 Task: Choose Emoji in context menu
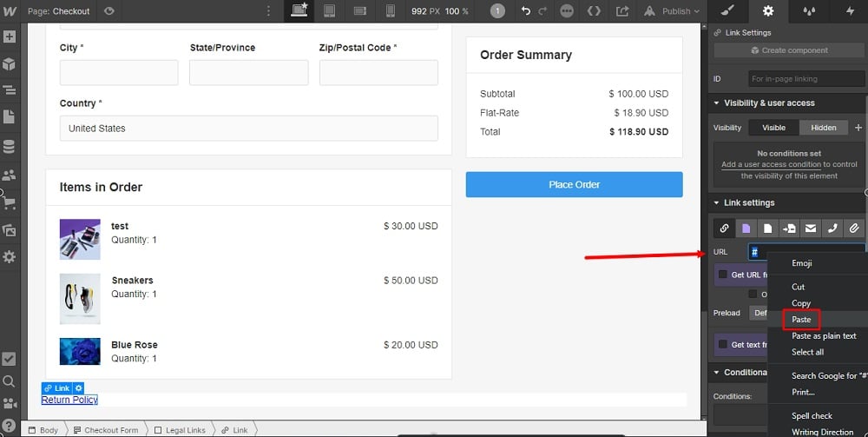[801, 263]
